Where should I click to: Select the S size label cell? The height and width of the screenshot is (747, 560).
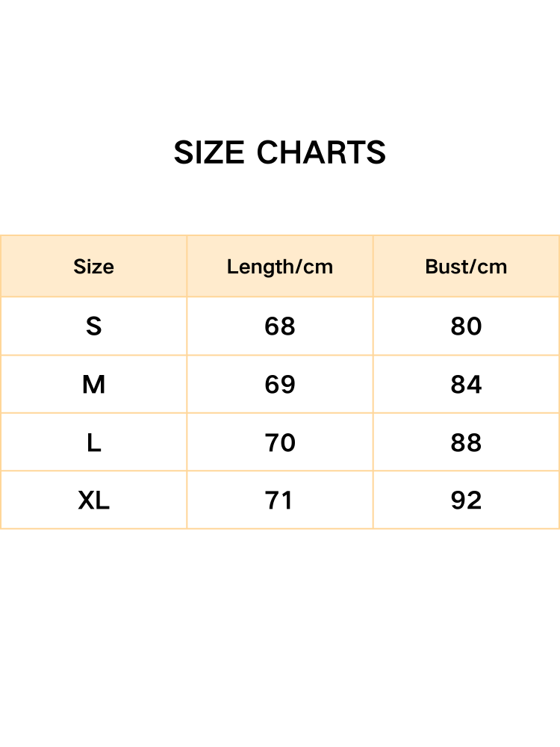coord(93,326)
